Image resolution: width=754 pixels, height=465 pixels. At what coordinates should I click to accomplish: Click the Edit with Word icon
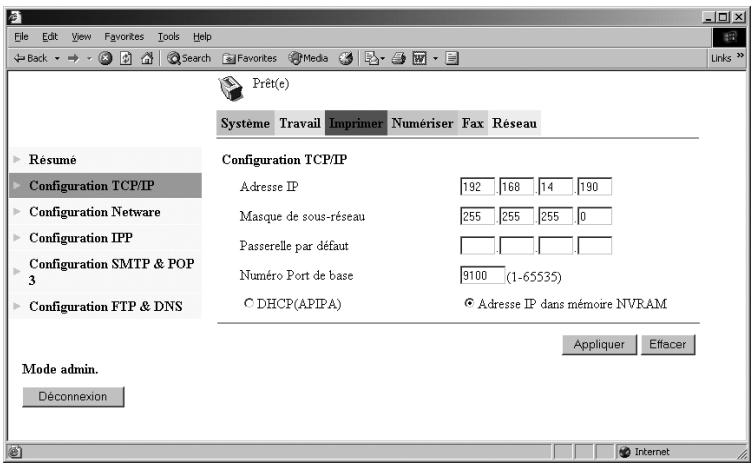click(x=419, y=58)
